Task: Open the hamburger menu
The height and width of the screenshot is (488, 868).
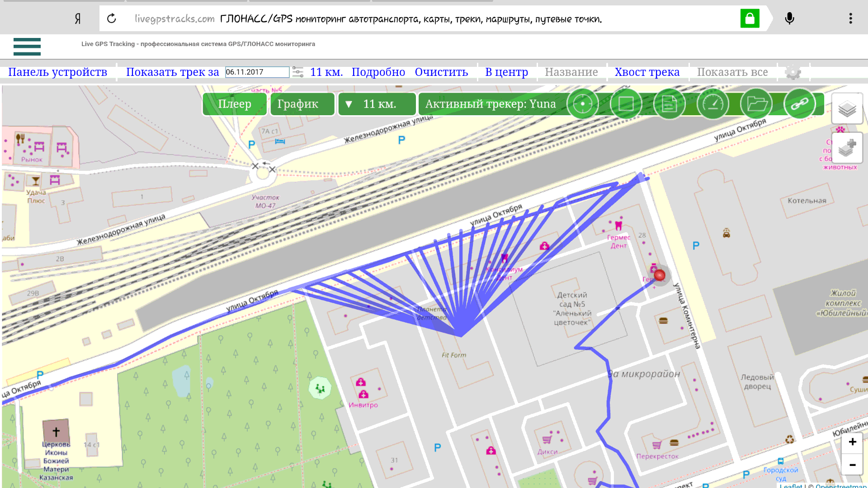Action: (27, 47)
